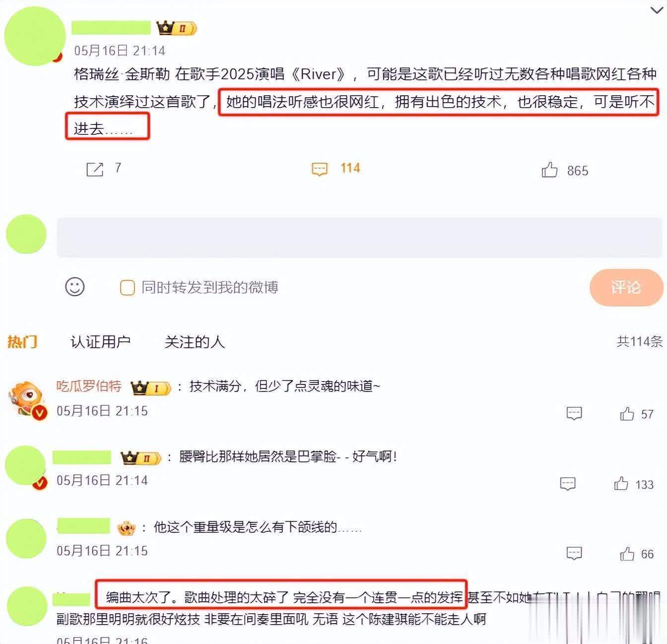
Task: Reply to 吃瓜罗伯特's comment
Action: (574, 413)
